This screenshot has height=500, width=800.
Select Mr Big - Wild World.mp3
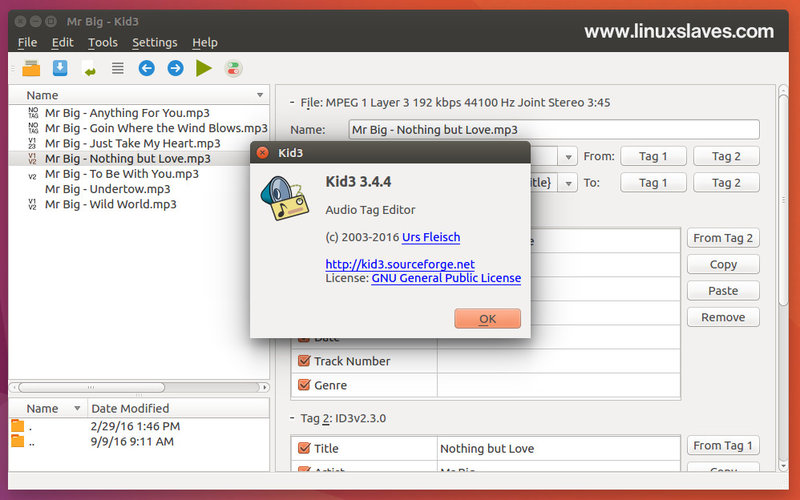pyautogui.click(x=111, y=205)
